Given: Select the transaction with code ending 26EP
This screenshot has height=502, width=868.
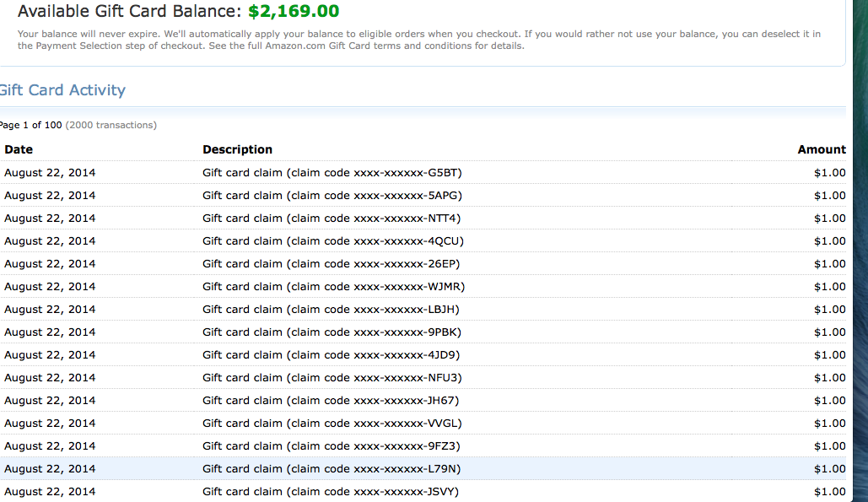Looking at the screenshot, I should tap(332, 264).
